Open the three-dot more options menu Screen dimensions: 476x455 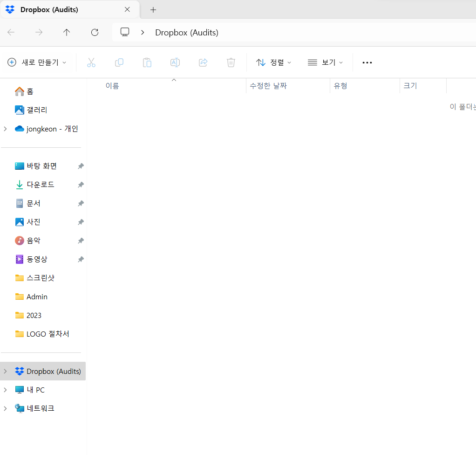(367, 62)
